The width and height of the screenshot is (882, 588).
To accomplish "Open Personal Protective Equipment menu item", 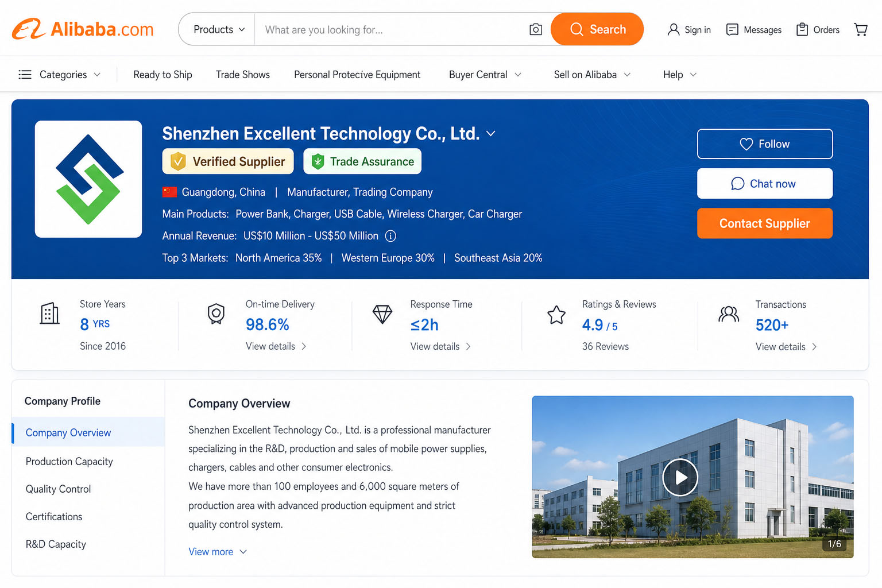I will (x=357, y=75).
